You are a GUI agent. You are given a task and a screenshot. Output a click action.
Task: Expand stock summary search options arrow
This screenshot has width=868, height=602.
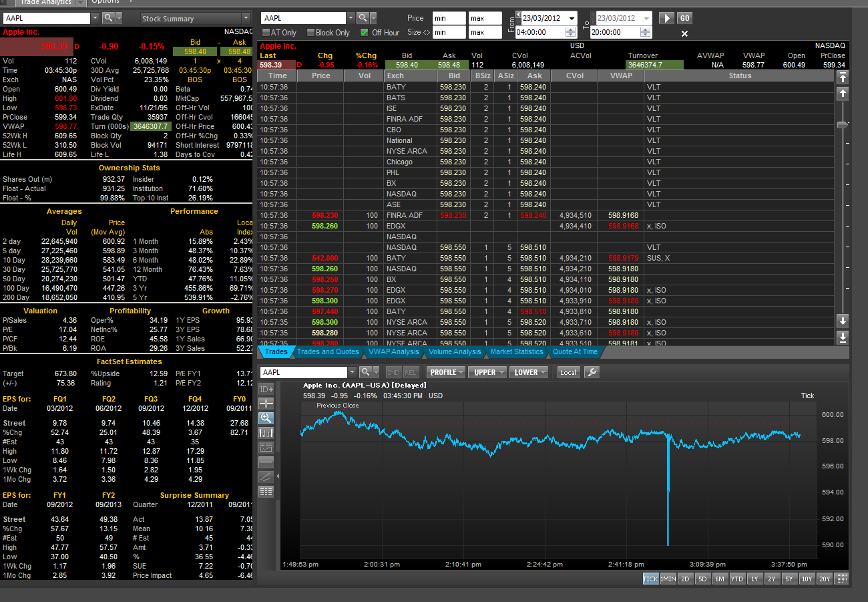(118, 18)
